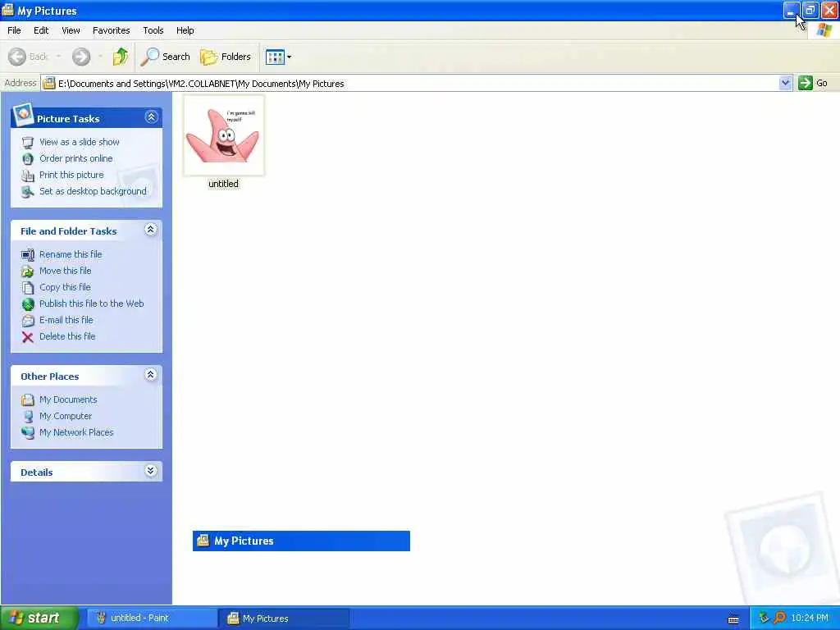Open the Edit menu
This screenshot has width=840, height=630.
[x=41, y=30]
